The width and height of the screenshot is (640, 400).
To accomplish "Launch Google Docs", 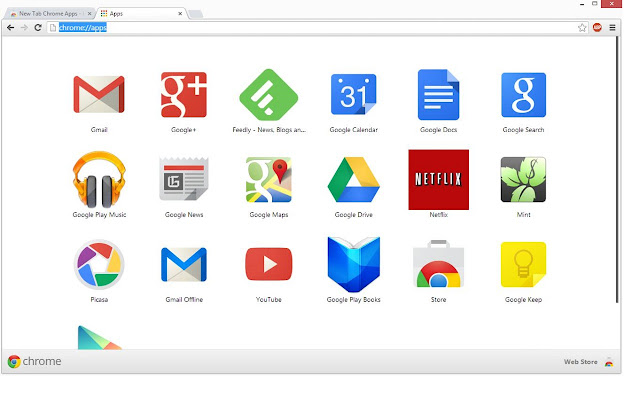I will click(438, 95).
